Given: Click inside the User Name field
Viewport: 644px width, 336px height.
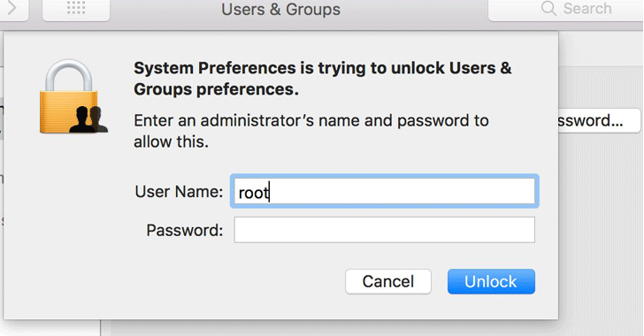Looking at the screenshot, I should (385, 191).
